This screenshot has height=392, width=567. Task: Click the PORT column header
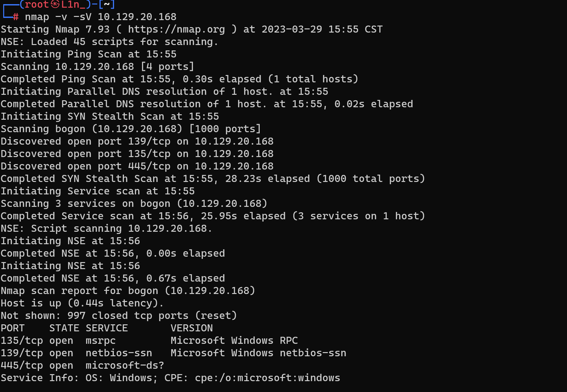coord(12,328)
